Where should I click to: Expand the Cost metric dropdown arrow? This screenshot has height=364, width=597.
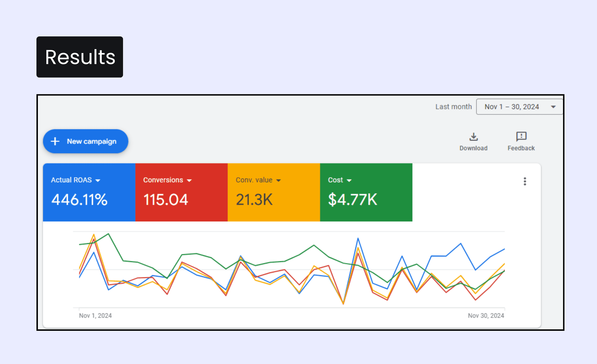pos(349,181)
